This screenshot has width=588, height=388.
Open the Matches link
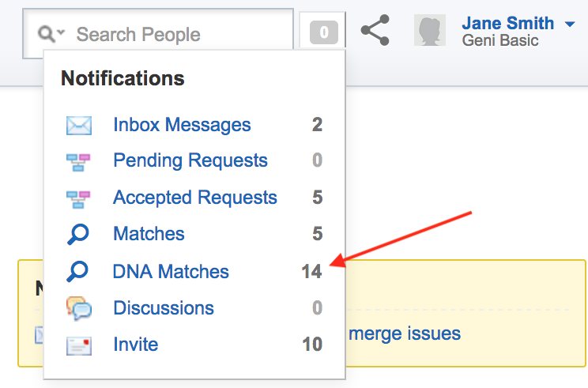coord(149,234)
